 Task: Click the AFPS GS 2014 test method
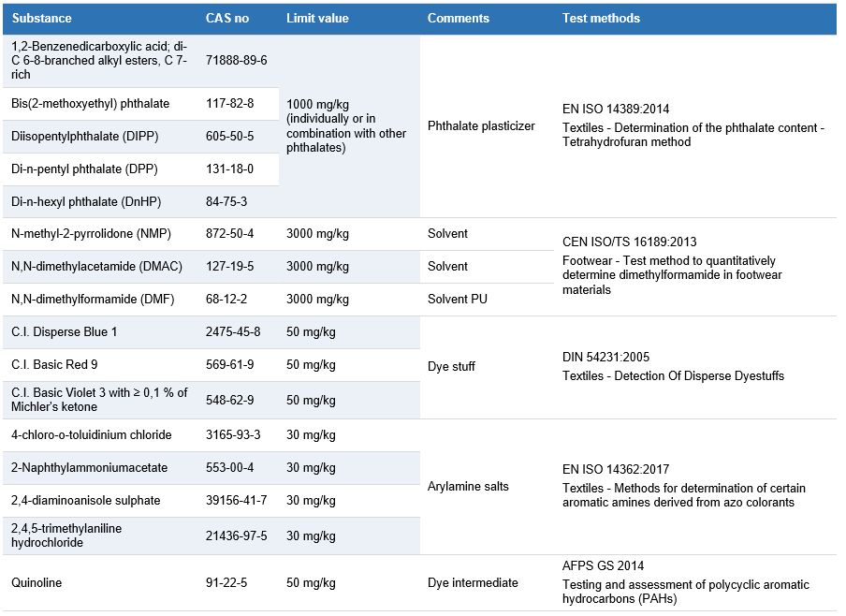pos(604,566)
